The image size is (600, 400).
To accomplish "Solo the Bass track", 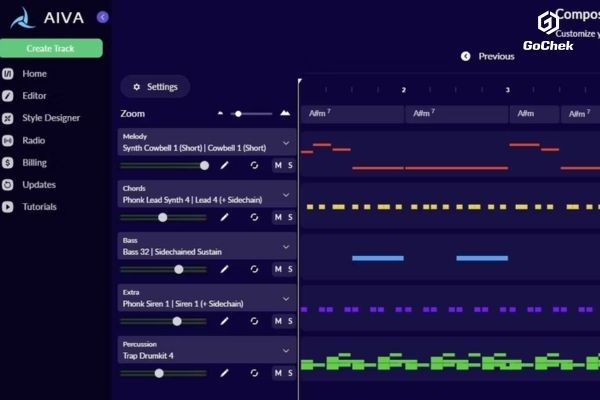I will coord(290,269).
